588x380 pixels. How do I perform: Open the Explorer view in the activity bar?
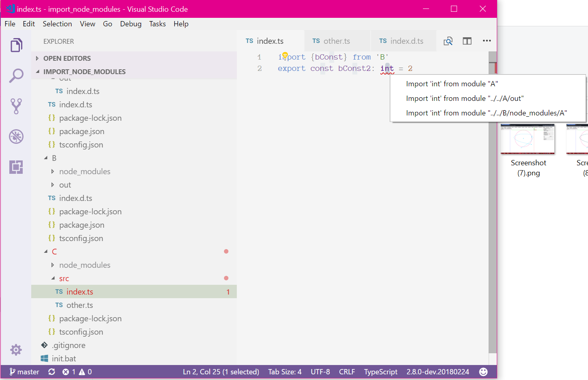(16, 45)
